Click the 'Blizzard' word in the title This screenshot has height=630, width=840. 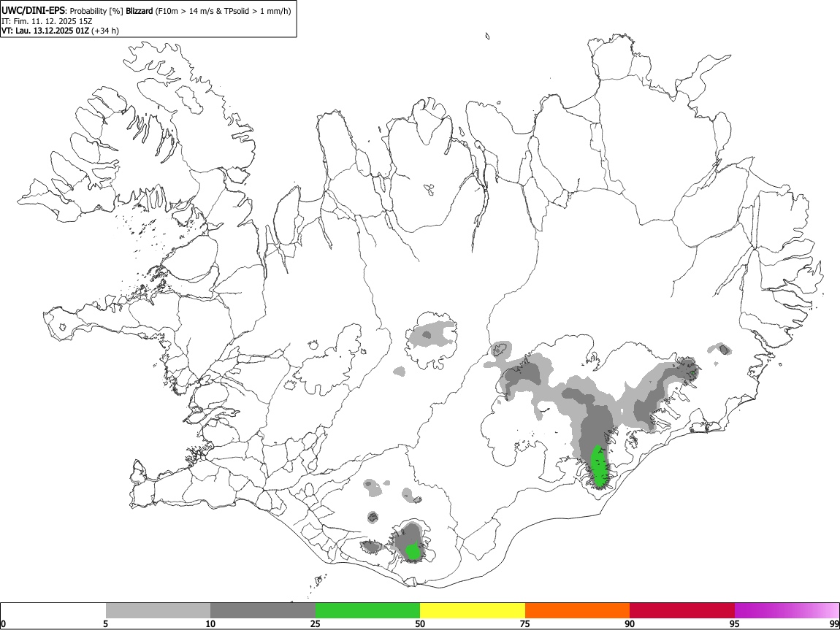pyautogui.click(x=140, y=11)
